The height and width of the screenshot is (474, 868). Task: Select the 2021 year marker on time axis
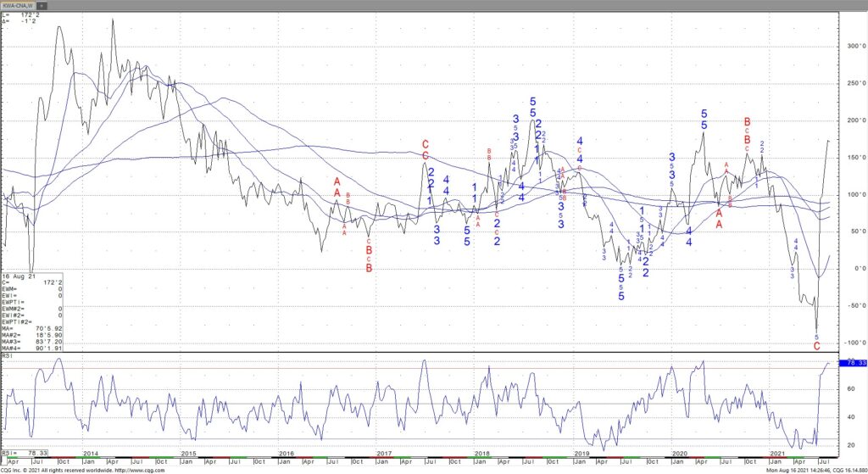tap(777, 454)
